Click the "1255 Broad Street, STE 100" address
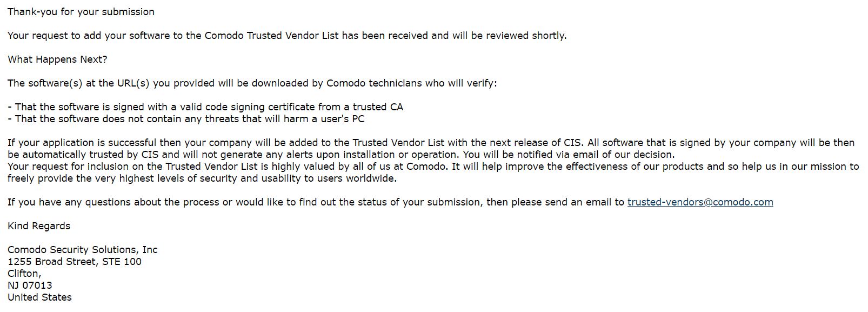 coord(75,262)
